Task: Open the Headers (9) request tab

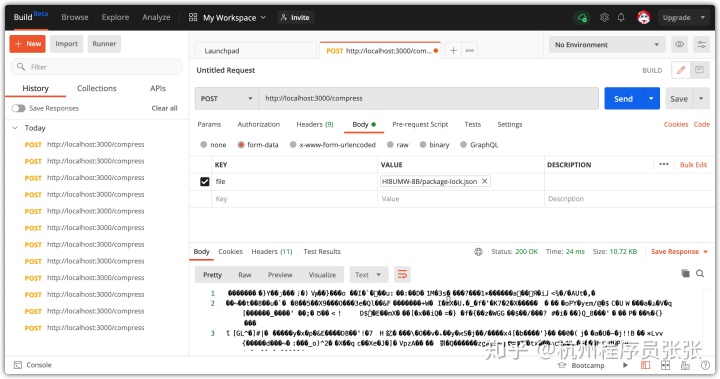Action: tap(315, 124)
